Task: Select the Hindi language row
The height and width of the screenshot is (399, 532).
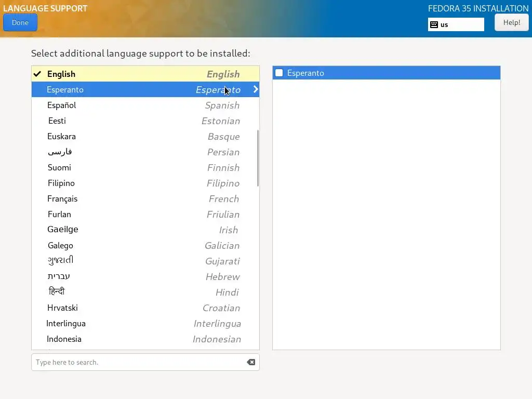Action: tap(145, 292)
